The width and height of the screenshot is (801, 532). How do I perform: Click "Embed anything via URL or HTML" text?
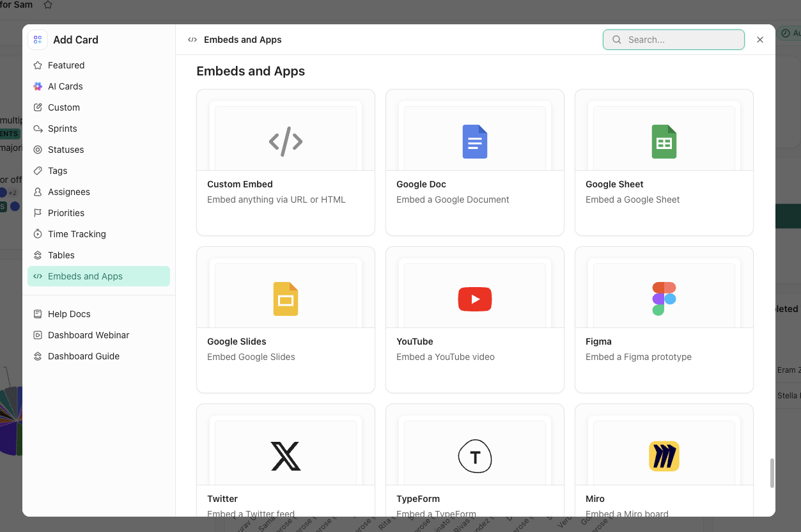coord(276,199)
